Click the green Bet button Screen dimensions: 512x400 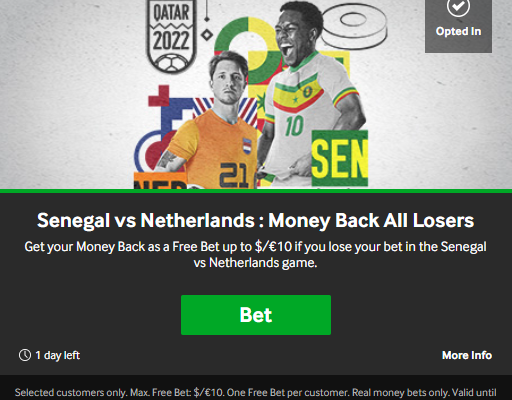[x=256, y=315]
